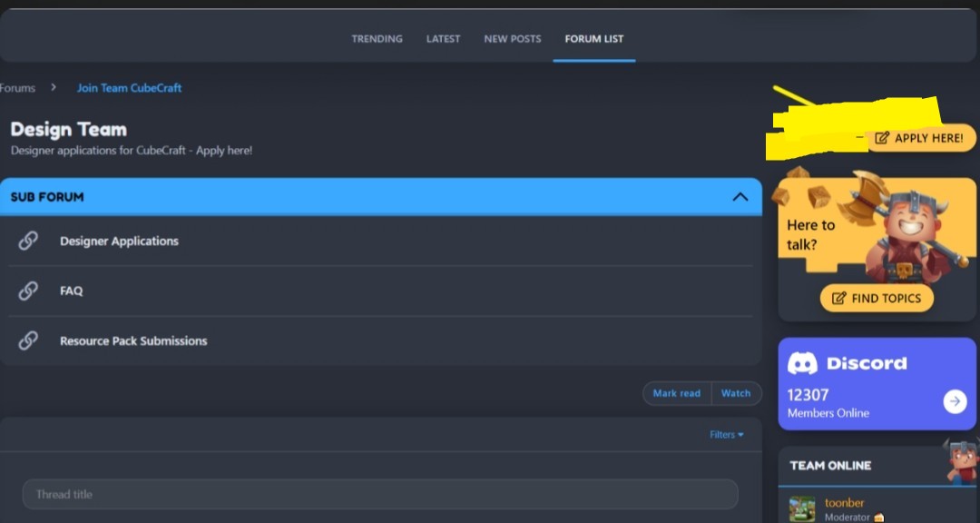
Task: Click the FIND TOPICS button
Action: [x=877, y=299]
